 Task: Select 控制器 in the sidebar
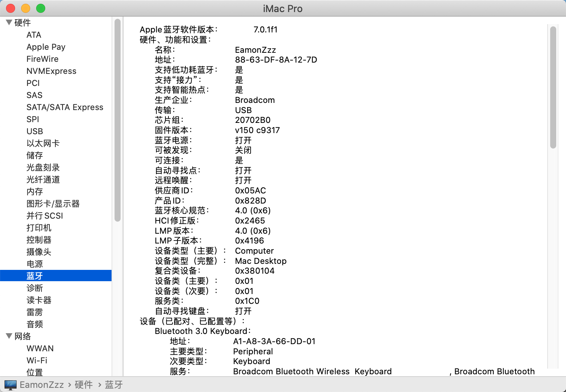click(x=39, y=240)
